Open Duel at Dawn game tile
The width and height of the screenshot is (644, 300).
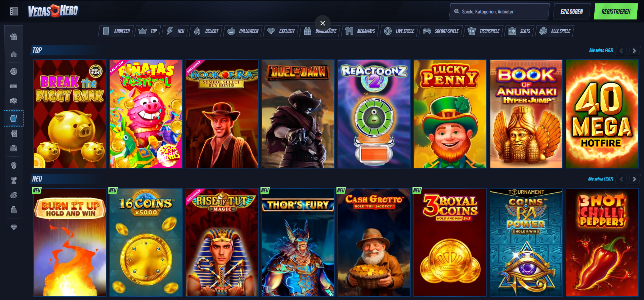click(x=298, y=114)
